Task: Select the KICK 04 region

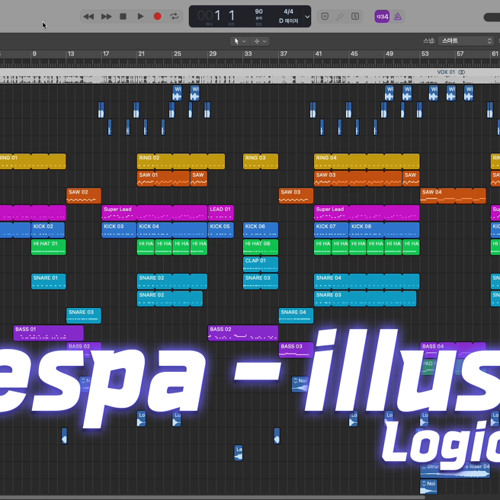Action: click(172, 230)
